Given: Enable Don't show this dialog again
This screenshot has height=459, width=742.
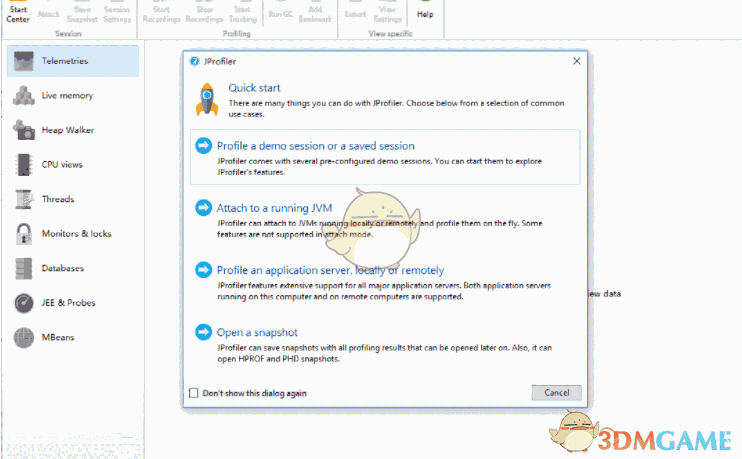Looking at the screenshot, I should point(194,393).
